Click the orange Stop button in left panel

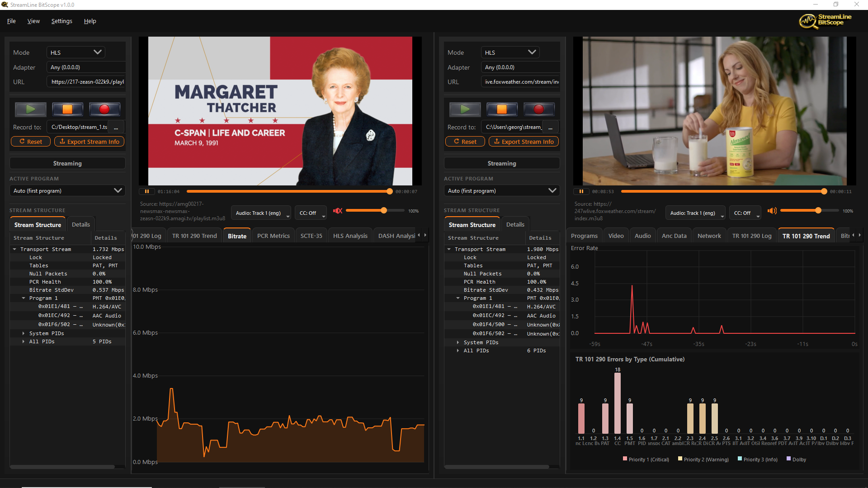click(x=67, y=109)
